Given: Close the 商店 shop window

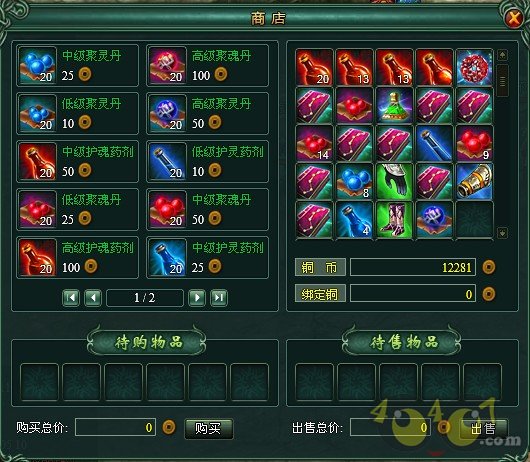Looking at the screenshot, I should coord(513,18).
